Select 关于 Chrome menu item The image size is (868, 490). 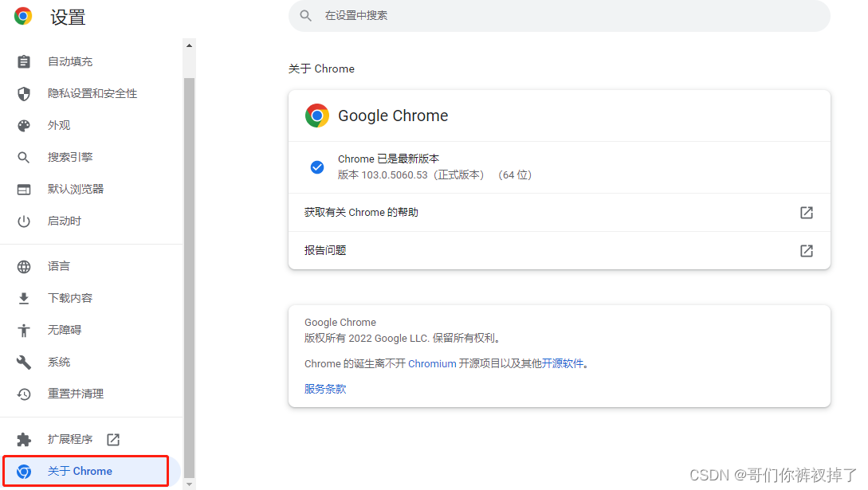(x=92, y=471)
